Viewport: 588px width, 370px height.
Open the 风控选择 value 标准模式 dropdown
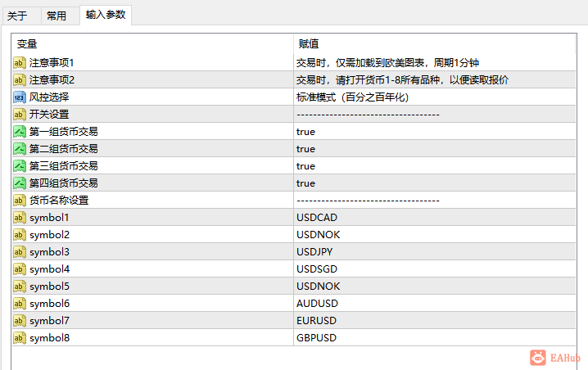click(x=434, y=97)
